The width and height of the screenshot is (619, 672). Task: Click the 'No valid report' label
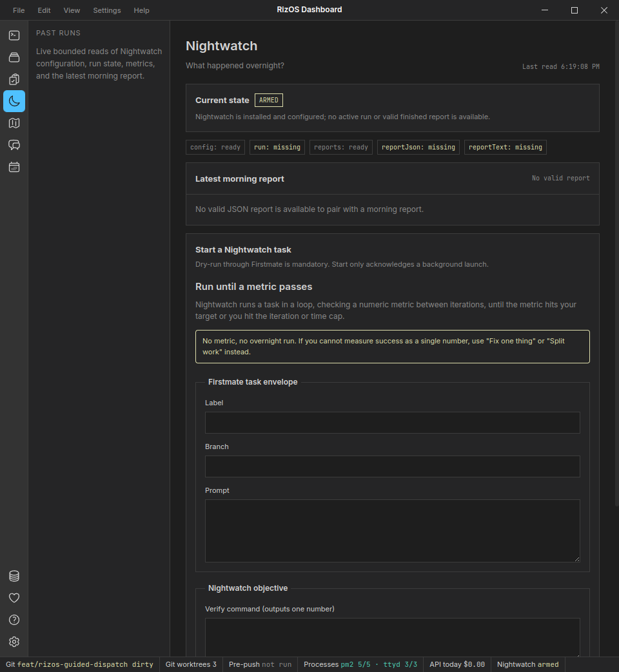(561, 178)
